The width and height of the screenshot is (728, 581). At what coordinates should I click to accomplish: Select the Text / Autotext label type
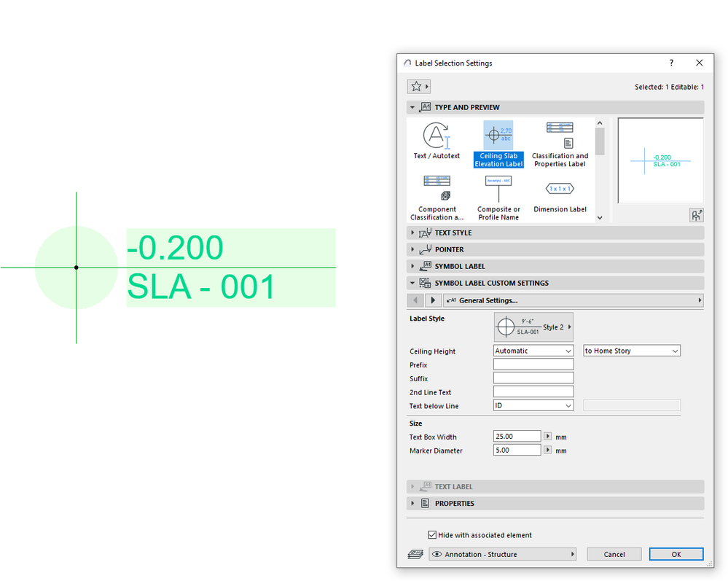(x=437, y=141)
